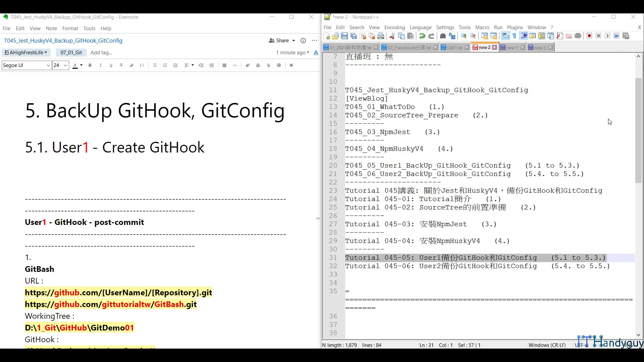
Task: Apply bold formatting in Evernote
Action: pyautogui.click(x=90, y=65)
